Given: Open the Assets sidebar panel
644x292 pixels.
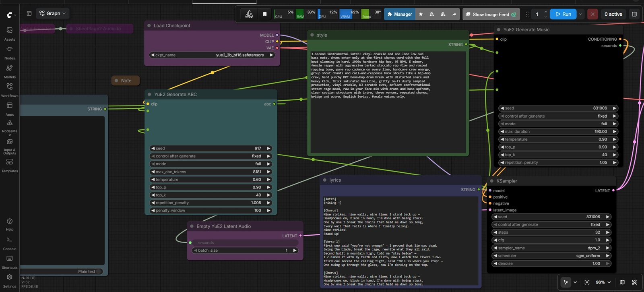Looking at the screenshot, I should coord(10,34).
